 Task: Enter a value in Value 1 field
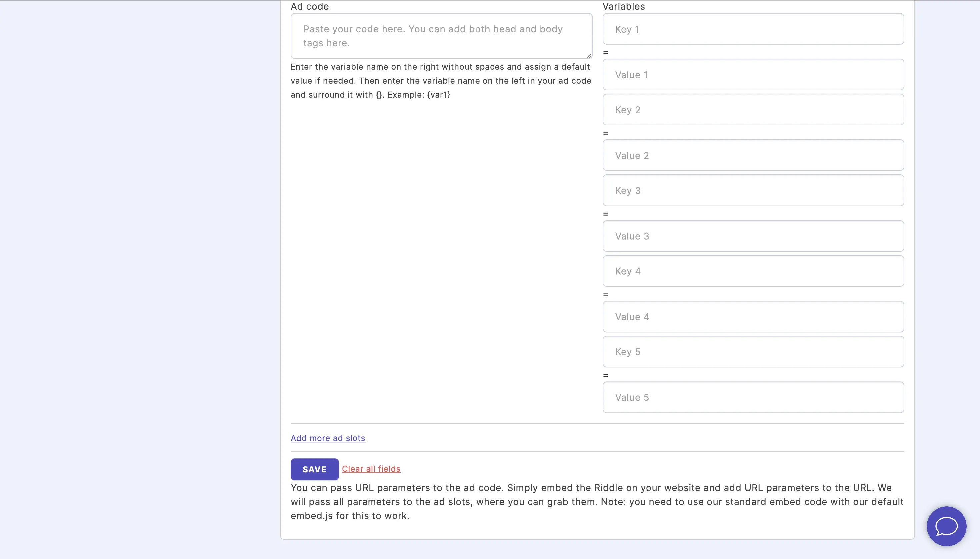tap(753, 75)
